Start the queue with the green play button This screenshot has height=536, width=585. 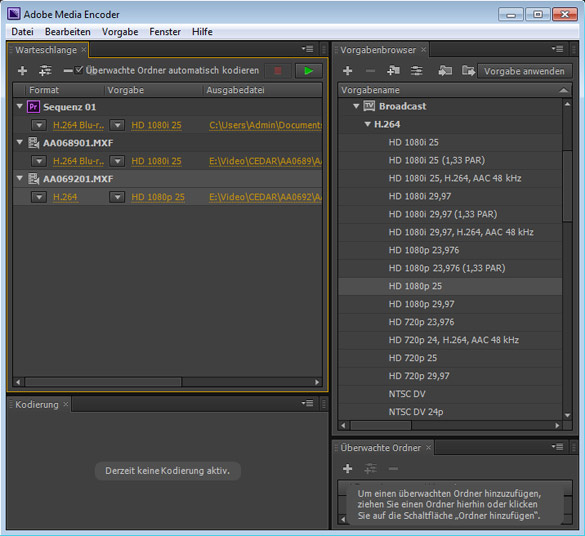click(x=309, y=70)
